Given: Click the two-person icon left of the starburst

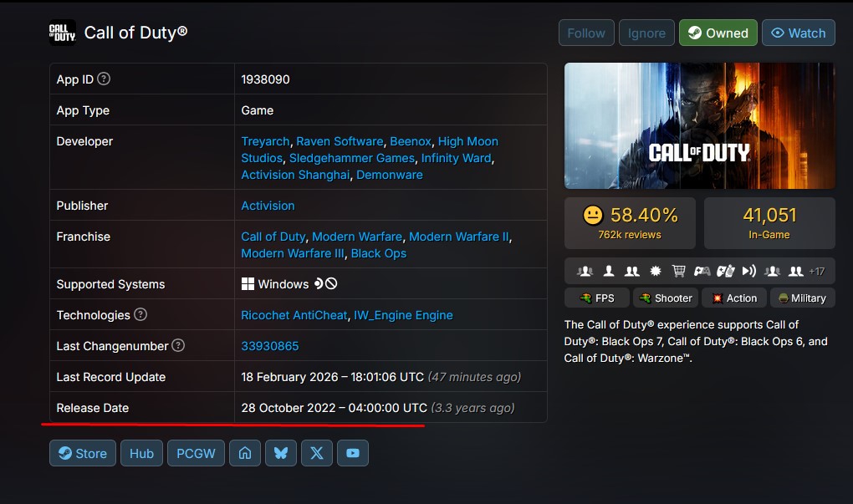Looking at the screenshot, I should [x=631, y=271].
